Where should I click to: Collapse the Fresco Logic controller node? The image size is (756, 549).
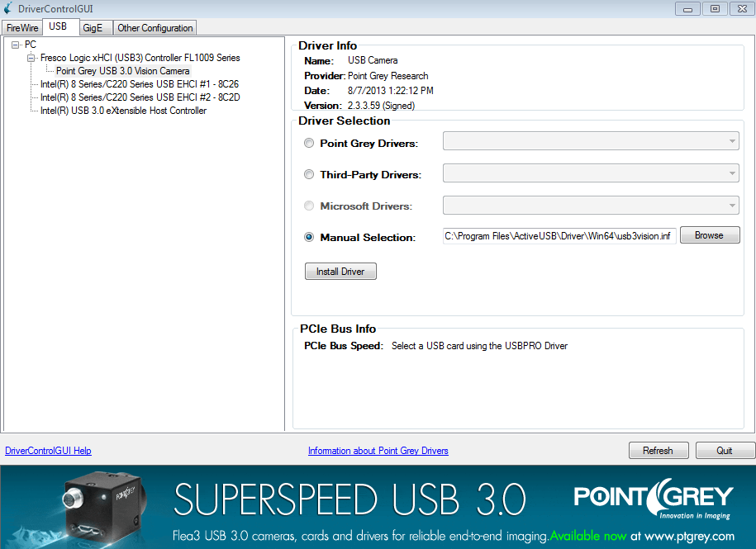31,59
